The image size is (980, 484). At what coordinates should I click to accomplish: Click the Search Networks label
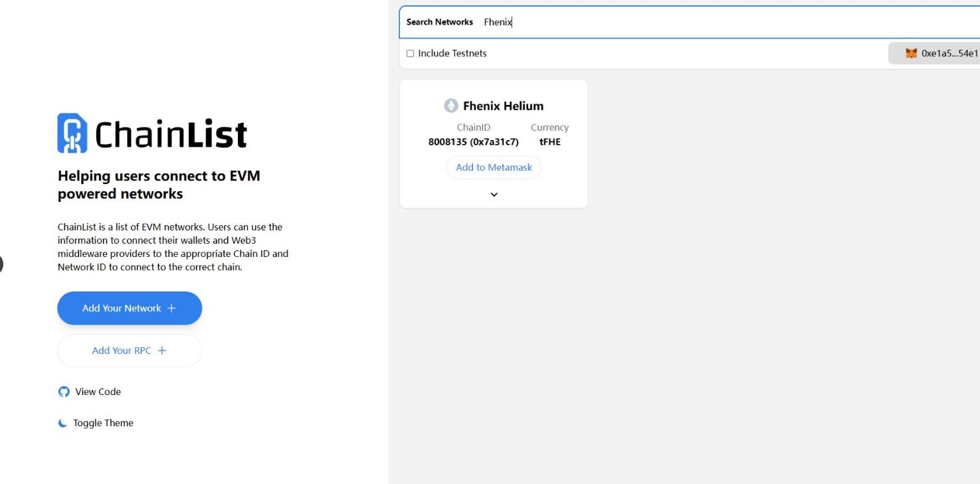tap(440, 22)
